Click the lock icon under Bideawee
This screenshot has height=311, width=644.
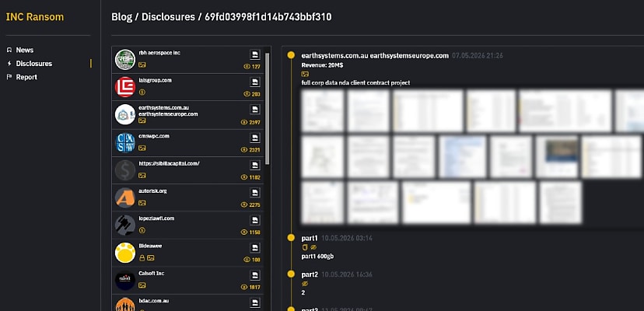[142, 258]
